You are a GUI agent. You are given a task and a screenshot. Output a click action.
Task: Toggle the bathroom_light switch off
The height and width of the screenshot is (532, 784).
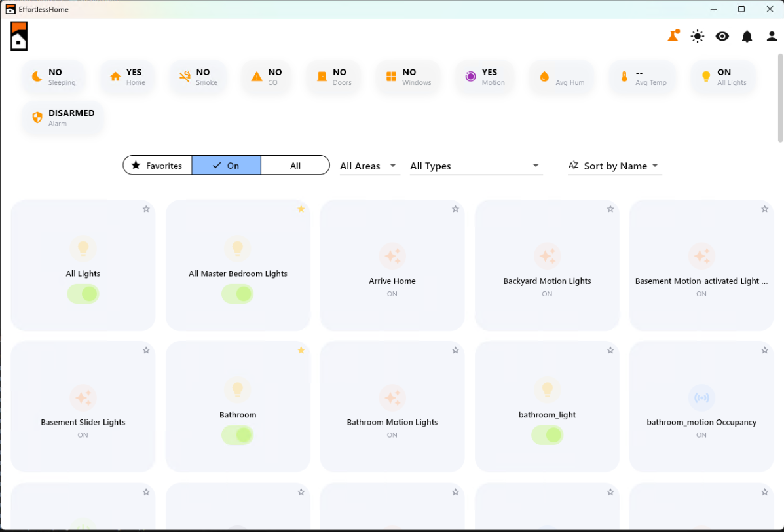(x=547, y=435)
